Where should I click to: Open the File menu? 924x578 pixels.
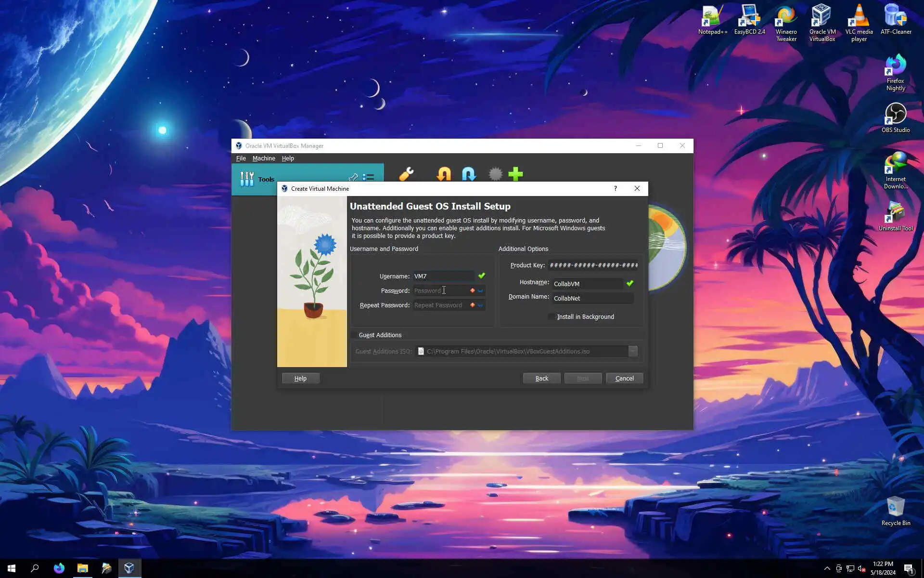[x=241, y=158]
